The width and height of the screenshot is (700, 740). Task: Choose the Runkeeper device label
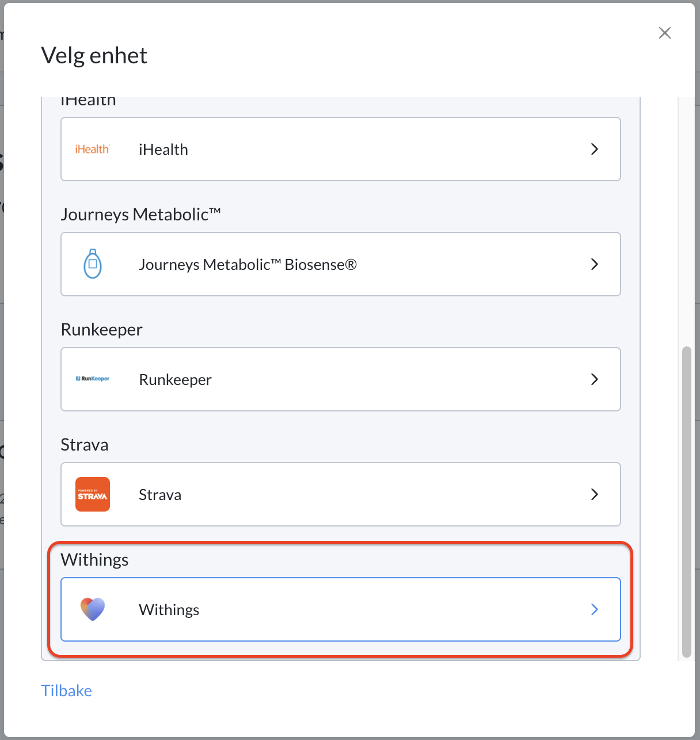(176, 380)
